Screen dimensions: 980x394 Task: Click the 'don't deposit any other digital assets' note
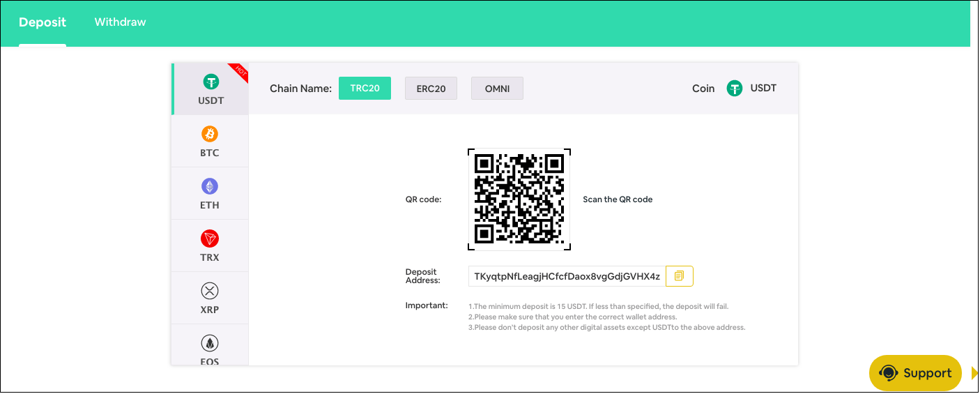(x=606, y=327)
